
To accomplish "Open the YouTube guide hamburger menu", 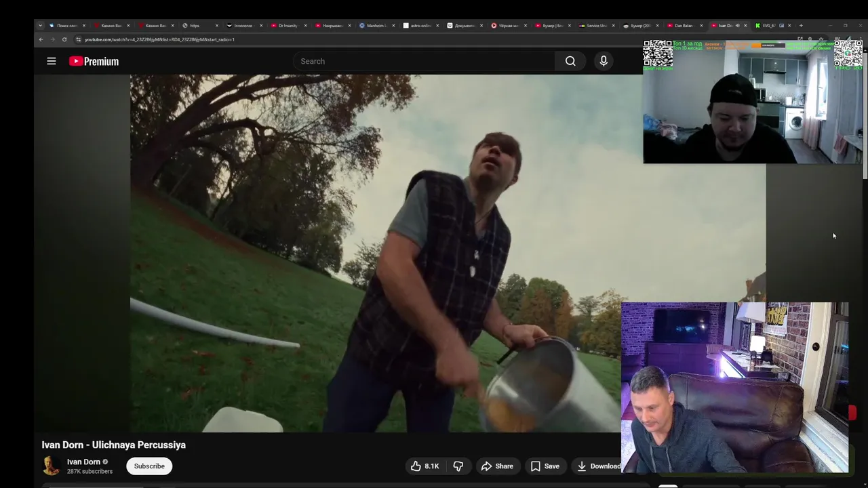I will pos(52,61).
